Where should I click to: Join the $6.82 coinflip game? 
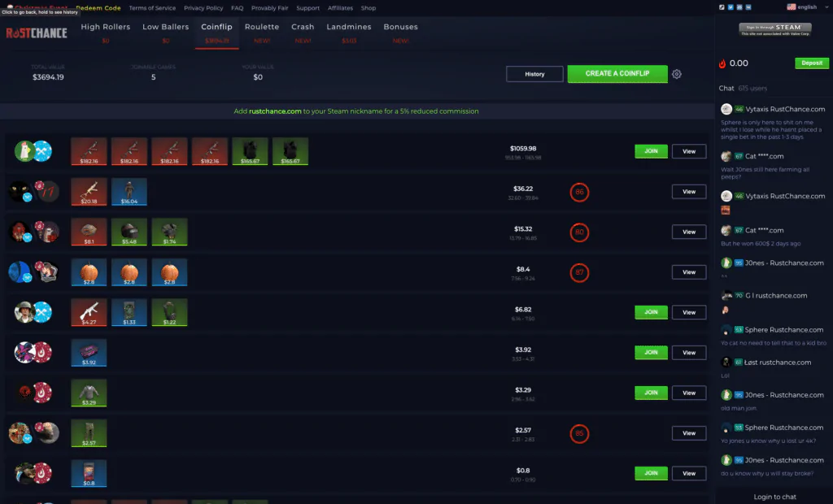(x=651, y=312)
